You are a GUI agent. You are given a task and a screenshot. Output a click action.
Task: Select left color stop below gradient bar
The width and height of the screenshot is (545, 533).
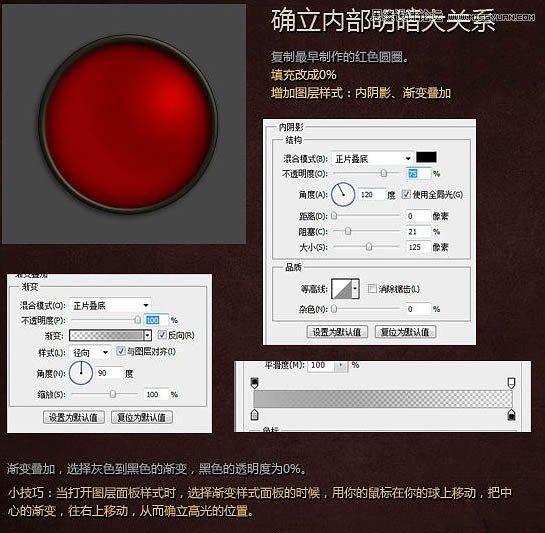(x=254, y=414)
